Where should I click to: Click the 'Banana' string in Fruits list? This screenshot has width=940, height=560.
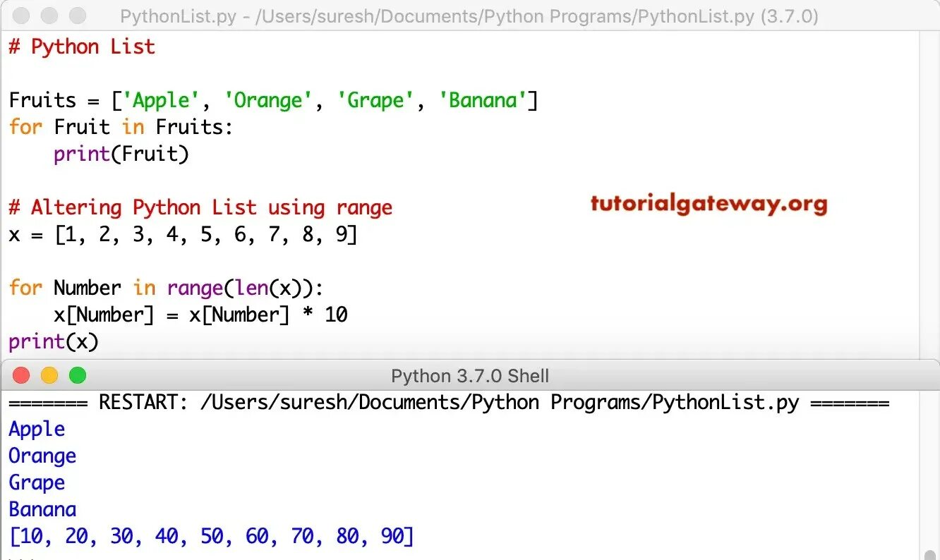click(x=483, y=100)
